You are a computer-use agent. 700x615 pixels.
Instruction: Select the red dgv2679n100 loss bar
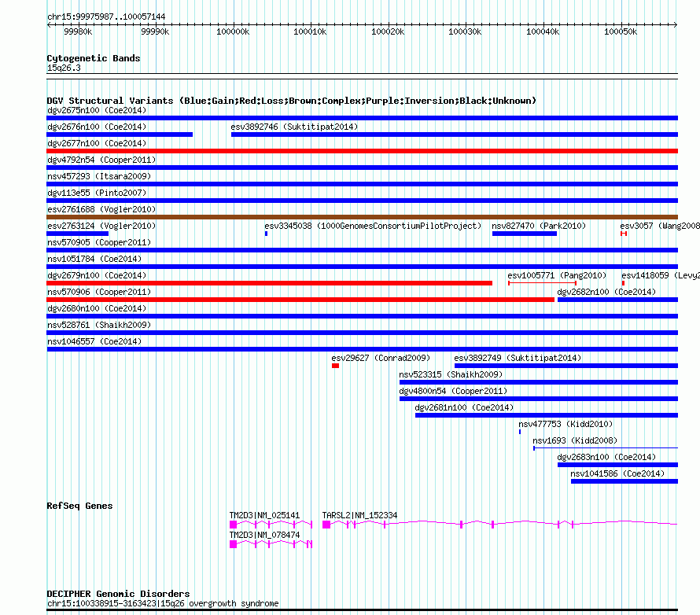269,283
